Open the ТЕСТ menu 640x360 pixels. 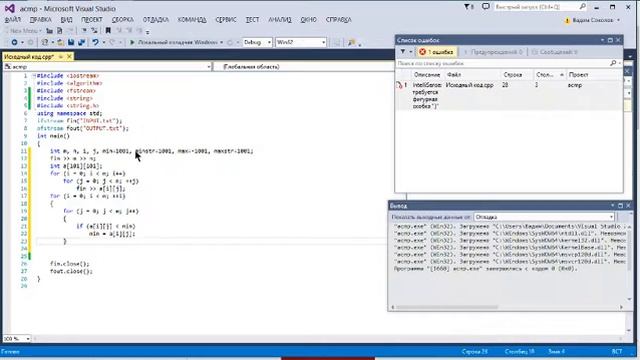(252, 20)
